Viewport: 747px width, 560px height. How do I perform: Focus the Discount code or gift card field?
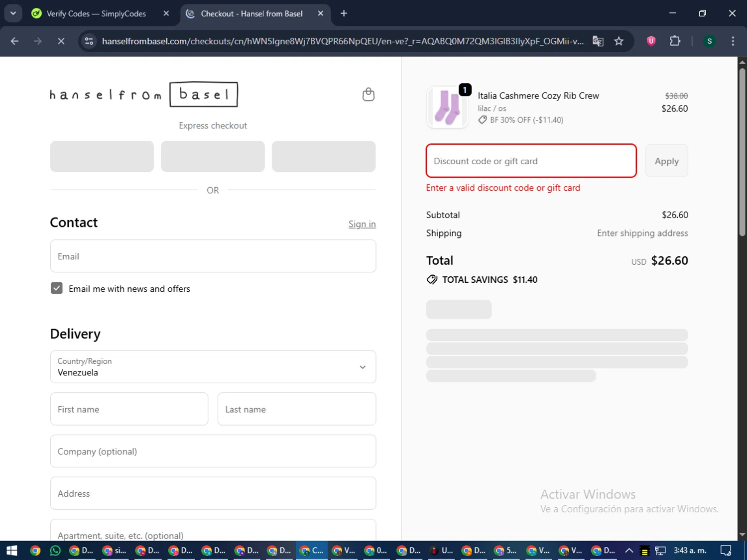(531, 161)
